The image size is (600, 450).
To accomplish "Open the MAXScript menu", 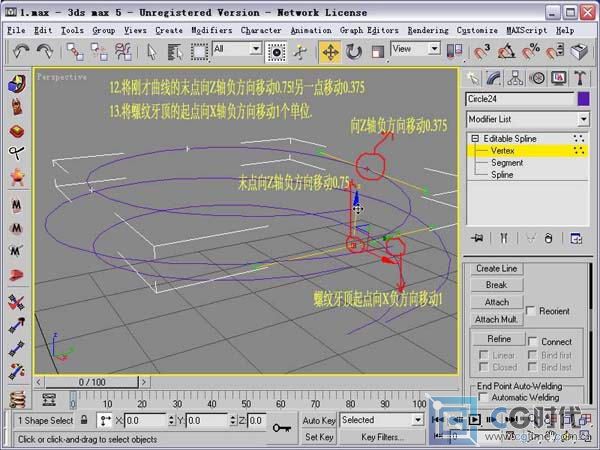I will point(527,30).
